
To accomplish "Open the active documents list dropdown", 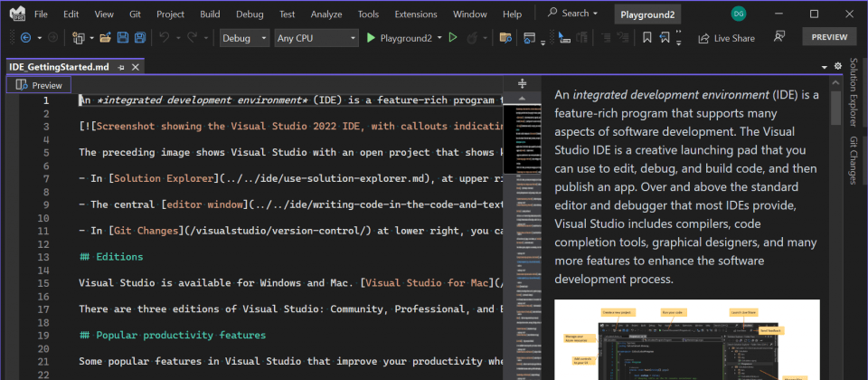I will [825, 67].
